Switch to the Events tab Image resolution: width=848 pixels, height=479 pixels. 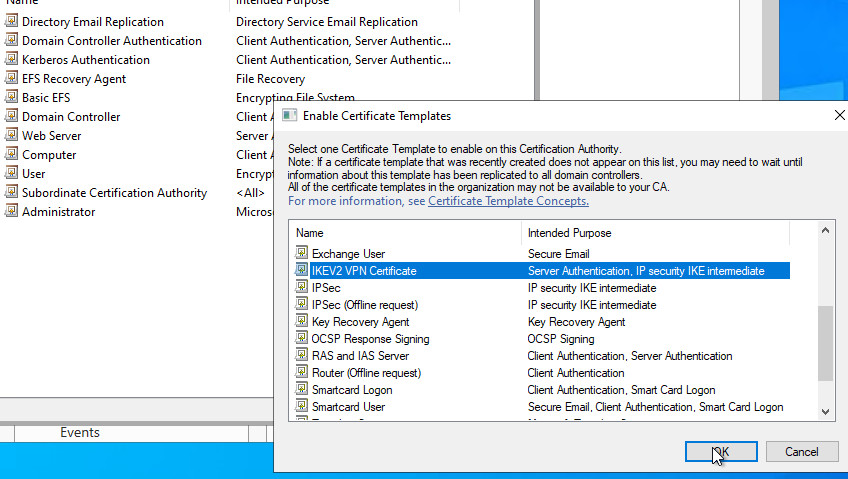click(80, 433)
